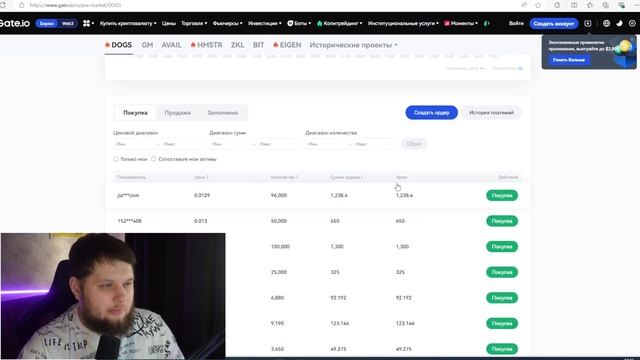Select the DOGS project tab
The height and width of the screenshot is (360, 640).
118,45
